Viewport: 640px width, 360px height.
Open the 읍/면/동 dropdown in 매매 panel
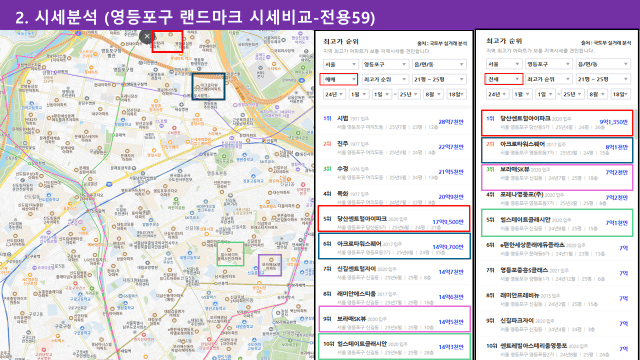tap(439, 64)
